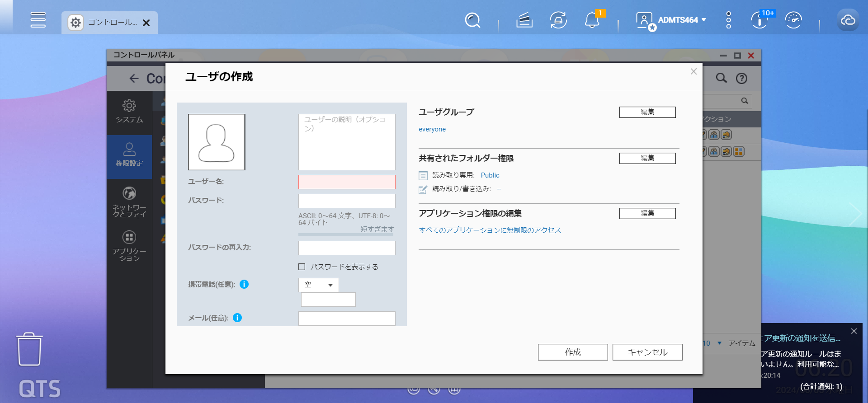The height and width of the screenshot is (403, 868).
Task: Open the three-dot more options menu
Action: pyautogui.click(x=728, y=20)
